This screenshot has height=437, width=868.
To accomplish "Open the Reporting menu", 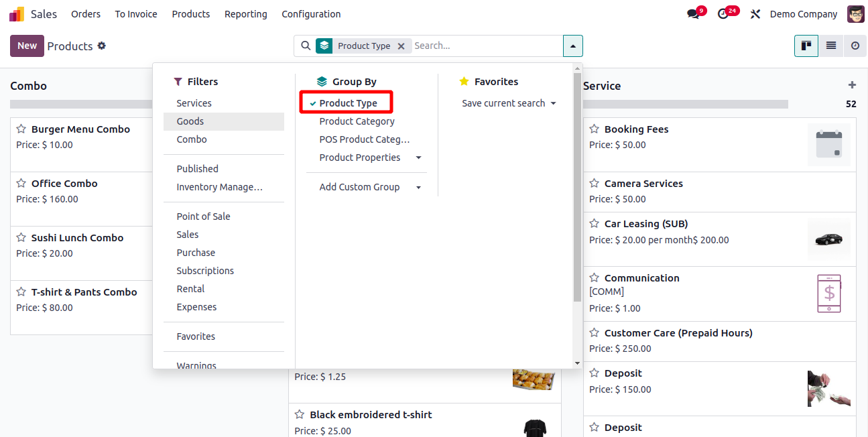I will point(245,14).
